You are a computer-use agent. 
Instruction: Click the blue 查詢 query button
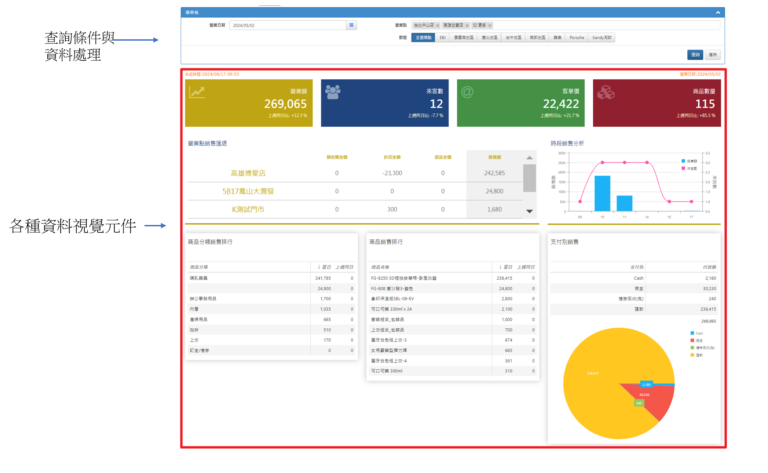pyautogui.click(x=694, y=55)
